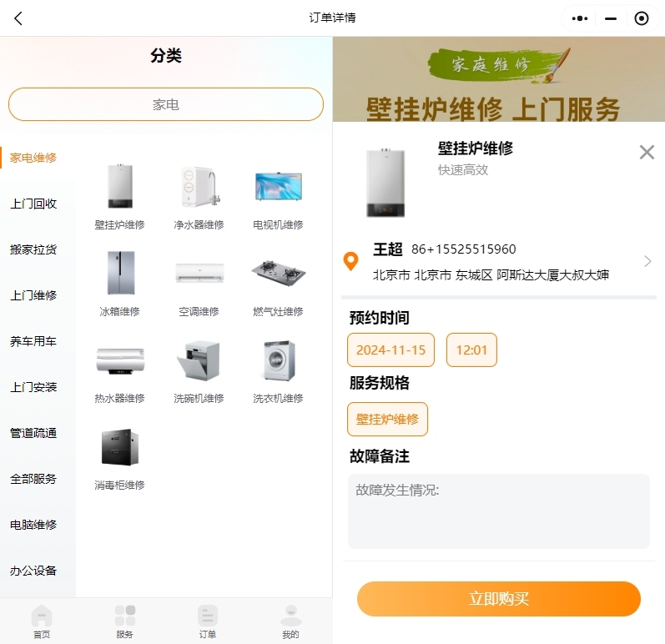Open 空调维修 service icon
The image size is (665, 644).
(x=199, y=274)
